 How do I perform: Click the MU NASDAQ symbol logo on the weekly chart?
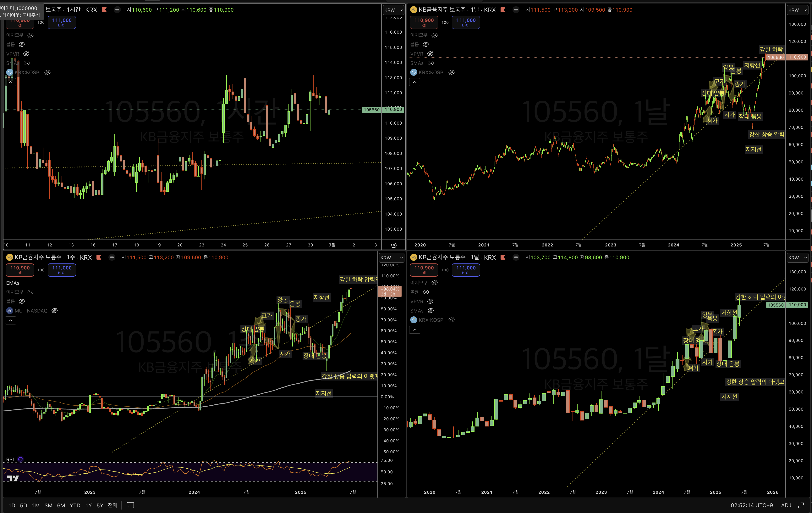coord(9,311)
